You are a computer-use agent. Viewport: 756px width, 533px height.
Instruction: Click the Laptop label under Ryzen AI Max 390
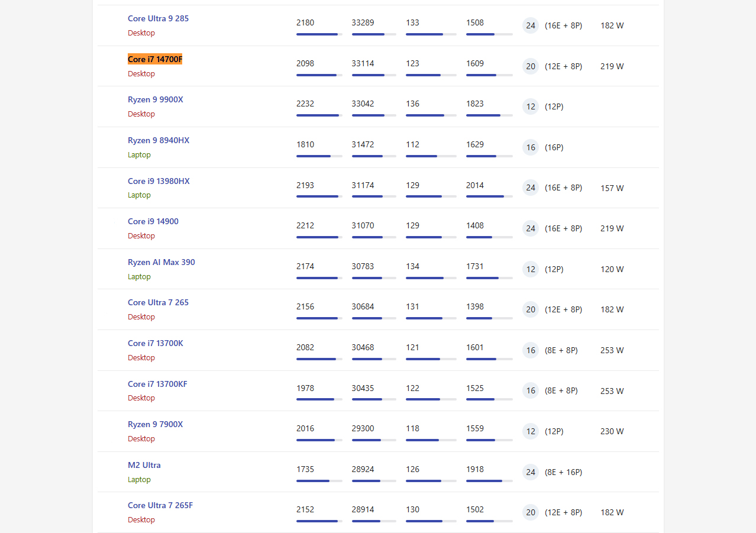click(x=139, y=276)
